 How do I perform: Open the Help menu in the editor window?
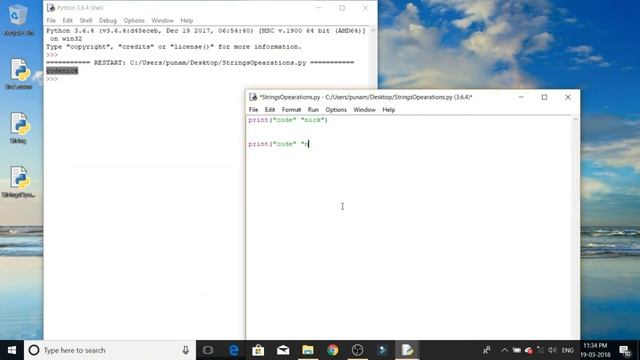tap(389, 110)
